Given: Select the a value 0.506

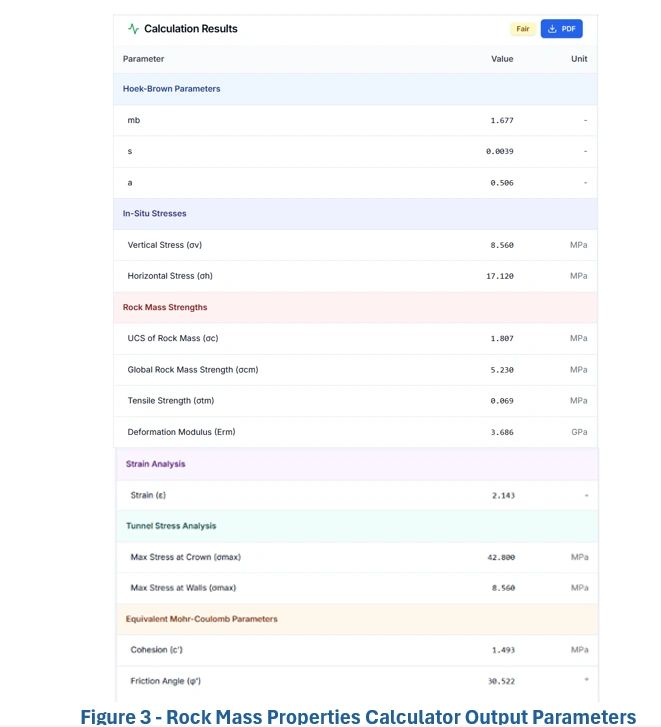Looking at the screenshot, I should pos(502,183).
